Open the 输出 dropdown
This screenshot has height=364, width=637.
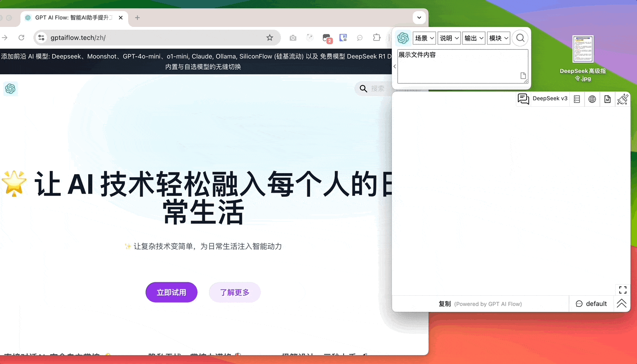[x=474, y=38]
